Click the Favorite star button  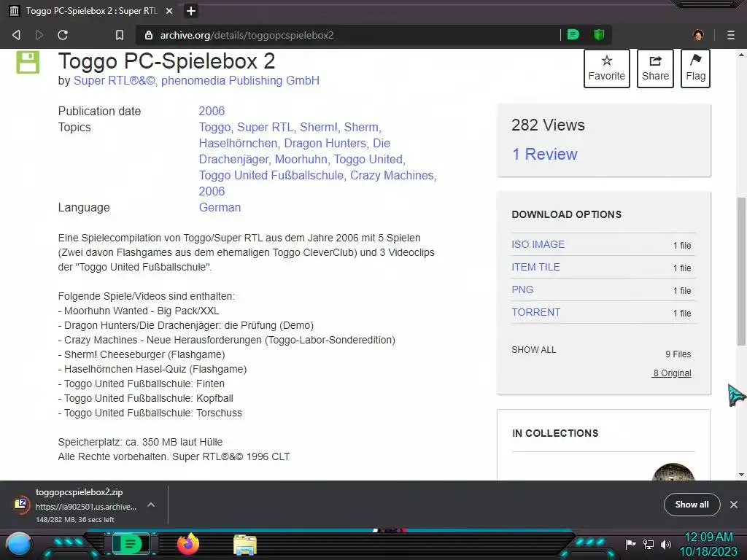pos(606,69)
